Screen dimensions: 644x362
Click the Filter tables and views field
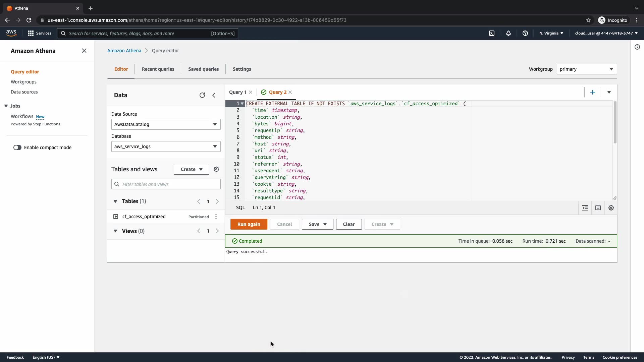[166, 184]
